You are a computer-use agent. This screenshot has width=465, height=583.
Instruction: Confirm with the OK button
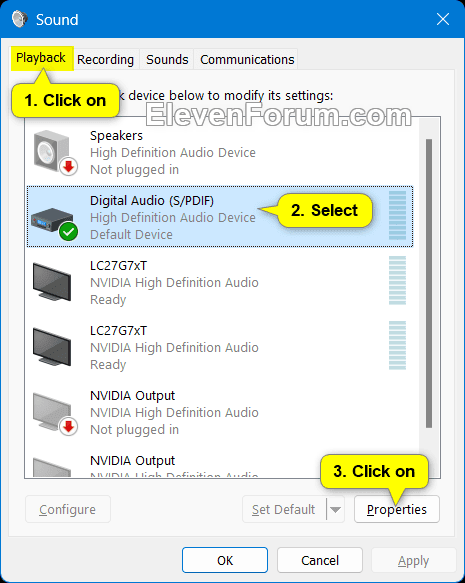click(x=225, y=560)
